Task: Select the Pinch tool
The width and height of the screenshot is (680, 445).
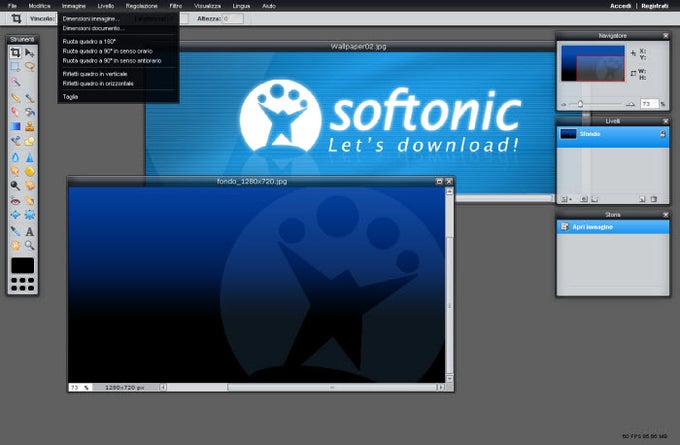Action: tap(29, 215)
